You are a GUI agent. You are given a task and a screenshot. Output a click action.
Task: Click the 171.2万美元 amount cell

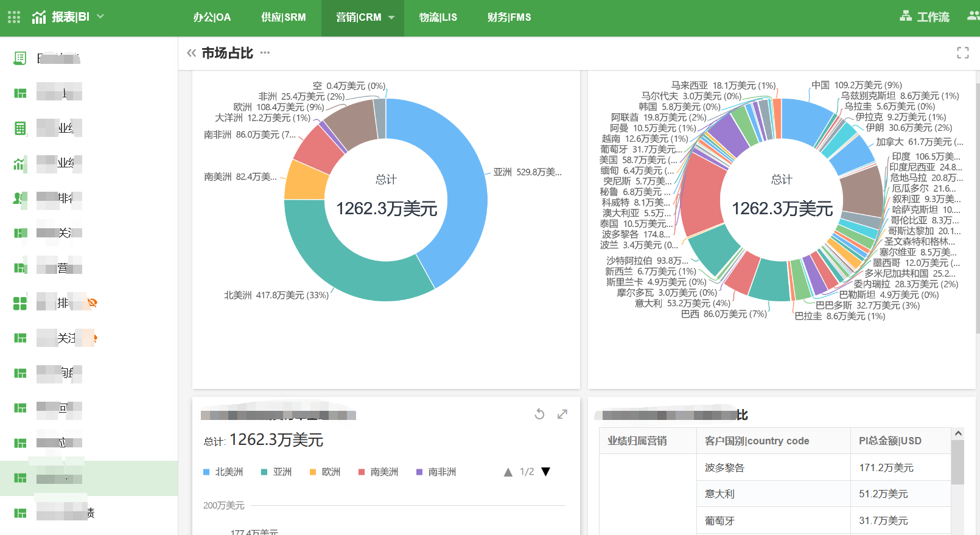point(900,467)
